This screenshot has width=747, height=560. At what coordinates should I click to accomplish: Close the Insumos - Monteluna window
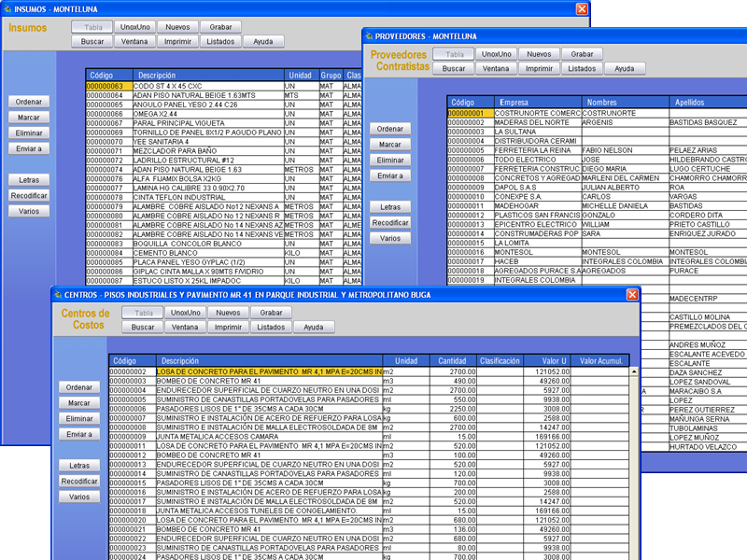point(582,8)
